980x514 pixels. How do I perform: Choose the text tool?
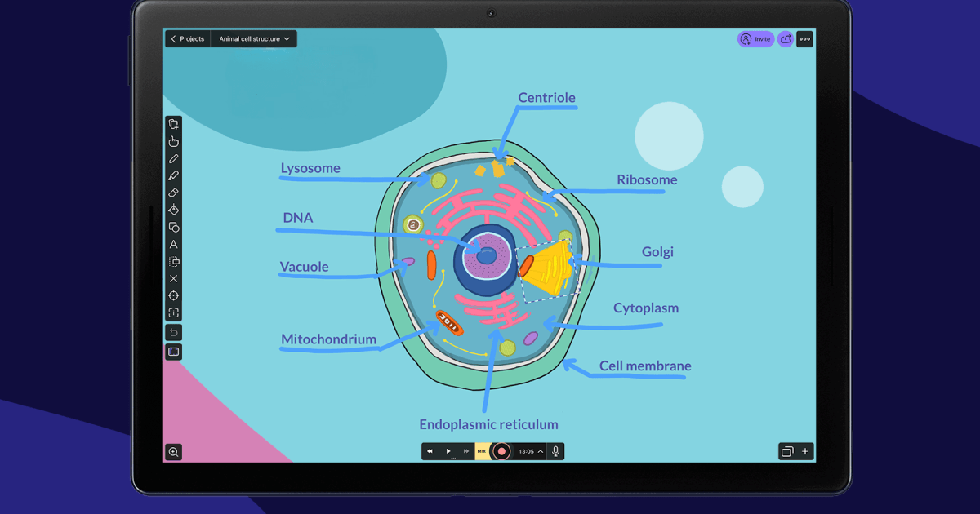173,244
